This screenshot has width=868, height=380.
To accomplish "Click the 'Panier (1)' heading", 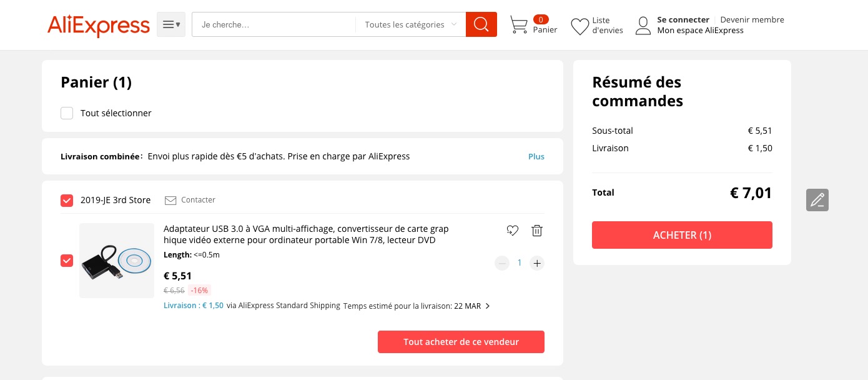I will pos(96,82).
